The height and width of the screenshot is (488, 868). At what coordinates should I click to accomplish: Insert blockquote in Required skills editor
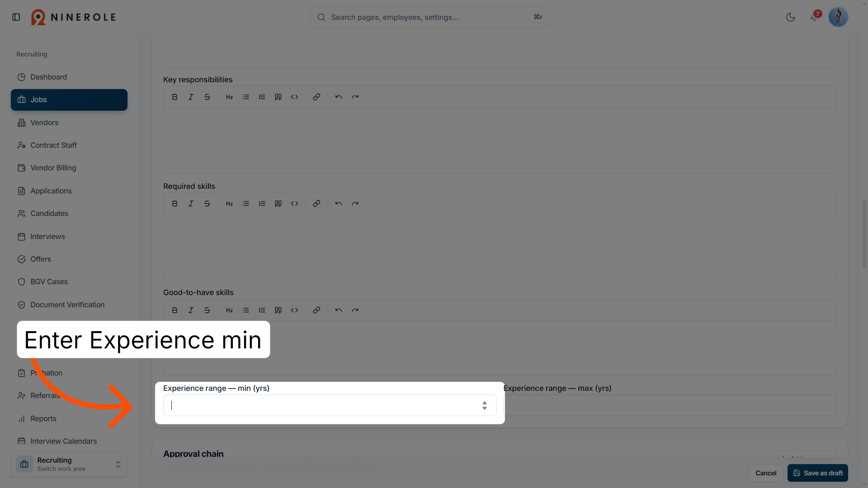tap(278, 204)
